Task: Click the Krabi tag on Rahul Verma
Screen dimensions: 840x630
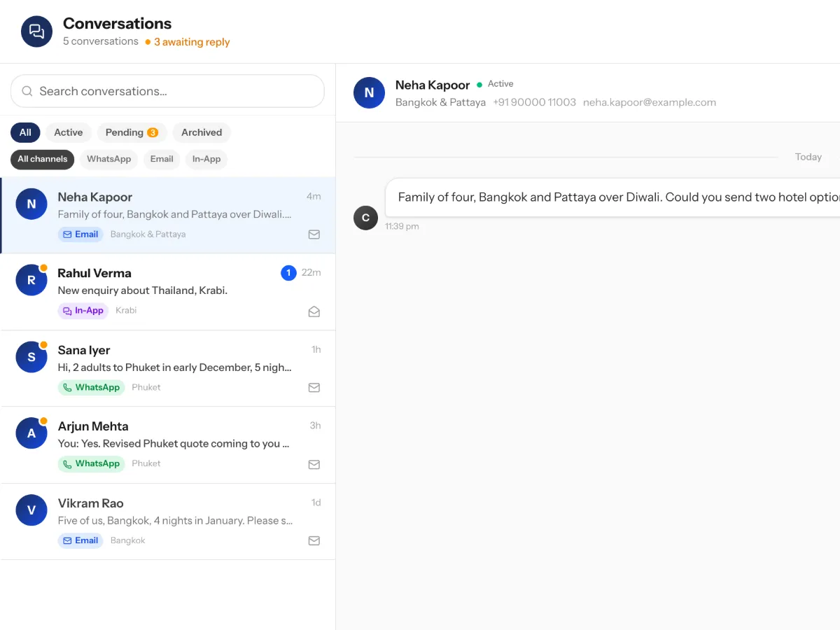Action: pyautogui.click(x=126, y=310)
